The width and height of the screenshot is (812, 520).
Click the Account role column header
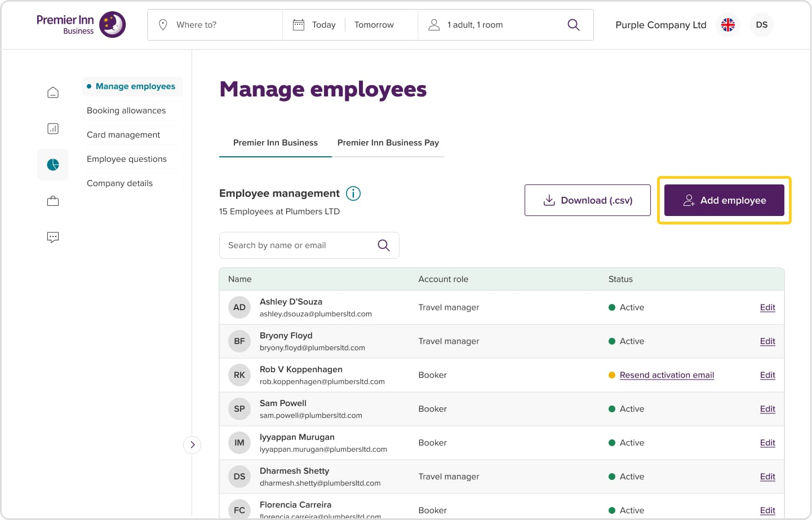(443, 279)
